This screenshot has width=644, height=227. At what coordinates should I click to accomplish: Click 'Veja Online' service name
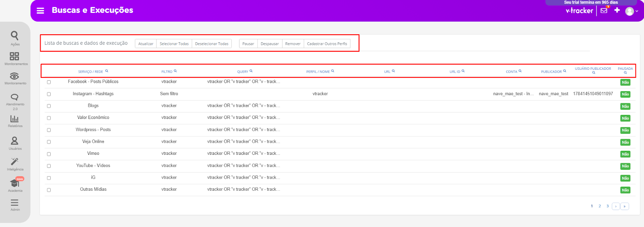pyautogui.click(x=93, y=142)
